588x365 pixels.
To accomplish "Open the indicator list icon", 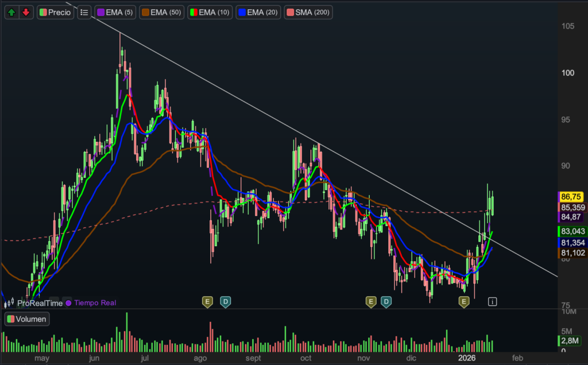I will (84, 12).
